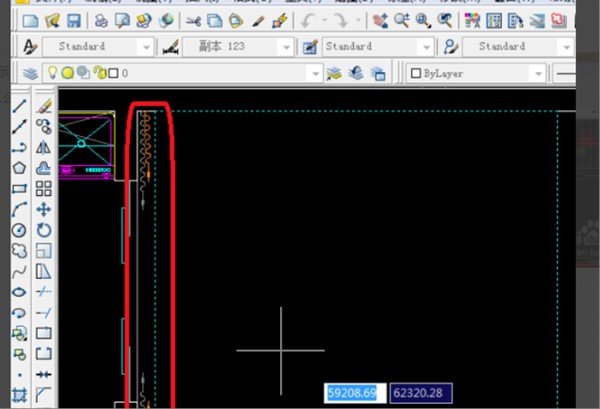Toggle layer 0 freeze sun icon
This screenshot has width=600, height=409.
pyautogui.click(x=68, y=73)
